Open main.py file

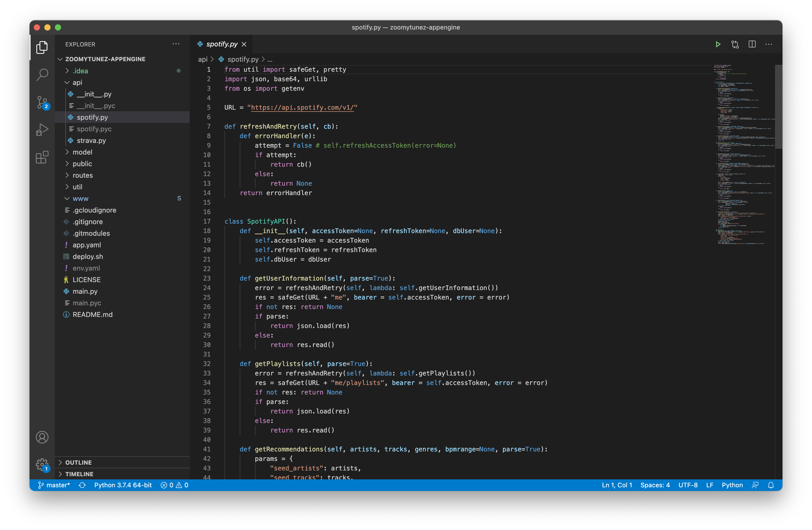point(122,291)
